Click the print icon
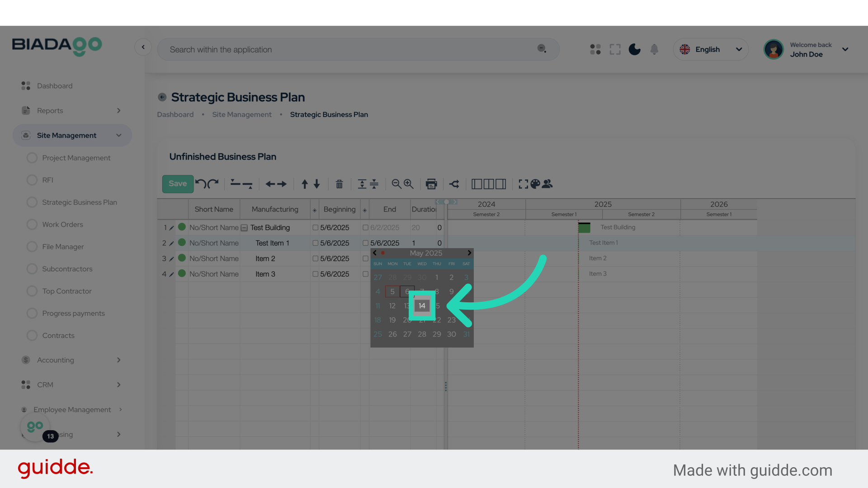The height and width of the screenshot is (488, 868). pyautogui.click(x=431, y=184)
